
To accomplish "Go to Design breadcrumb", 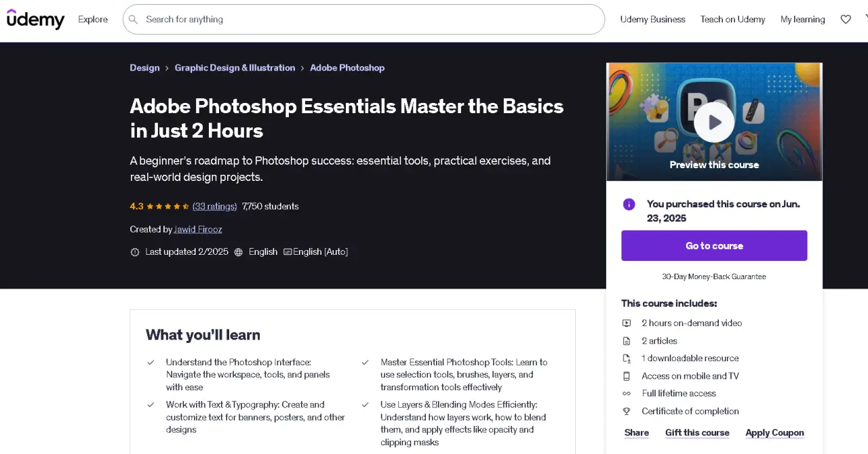I will coord(144,68).
